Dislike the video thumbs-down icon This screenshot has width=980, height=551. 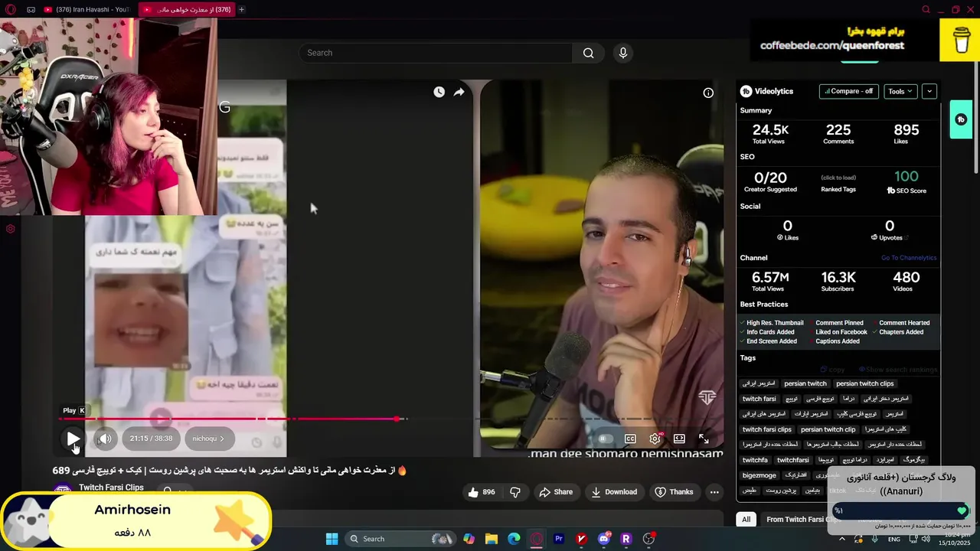coord(514,492)
